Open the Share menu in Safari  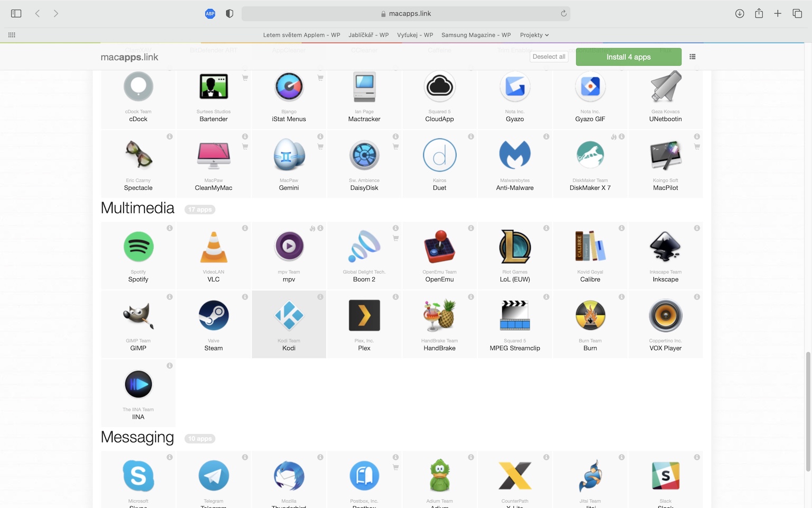[x=759, y=14]
